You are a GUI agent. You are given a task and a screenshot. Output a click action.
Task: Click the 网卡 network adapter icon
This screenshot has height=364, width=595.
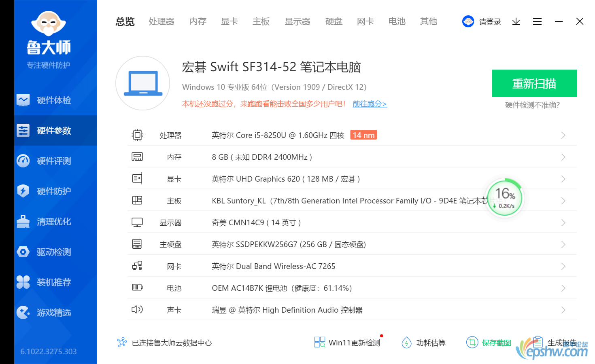pos(137,266)
